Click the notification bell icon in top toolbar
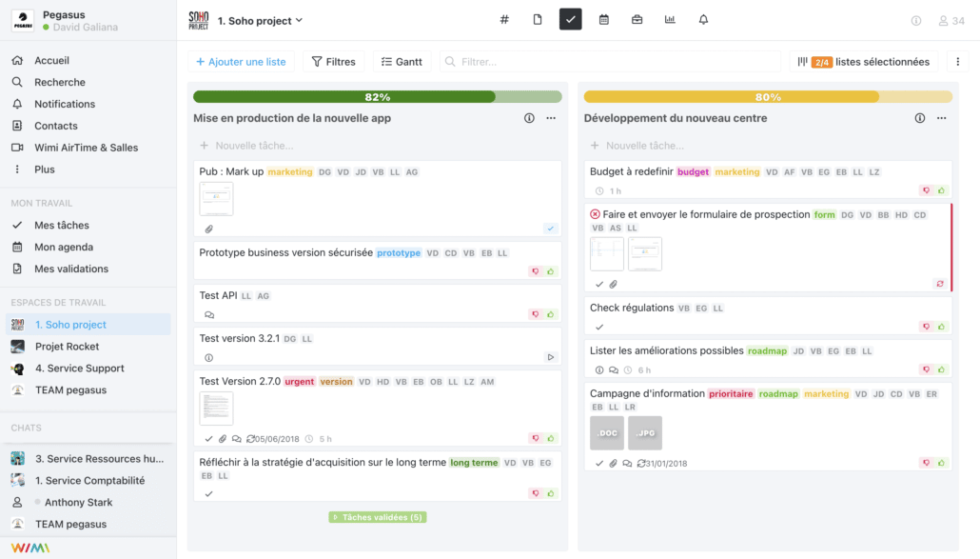This screenshot has height=559, width=980. pyautogui.click(x=703, y=20)
